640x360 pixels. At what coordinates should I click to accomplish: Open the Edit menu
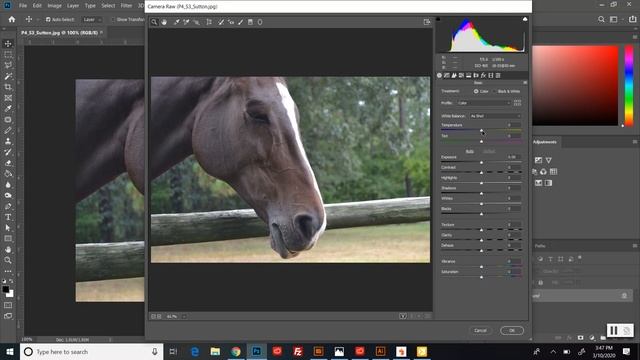pos(37,6)
